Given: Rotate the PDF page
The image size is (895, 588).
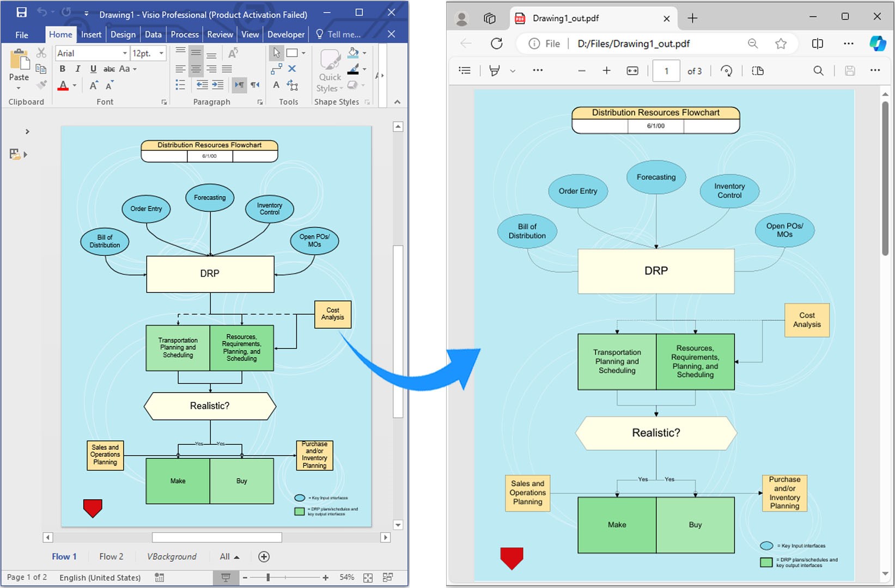Looking at the screenshot, I should tap(727, 71).
